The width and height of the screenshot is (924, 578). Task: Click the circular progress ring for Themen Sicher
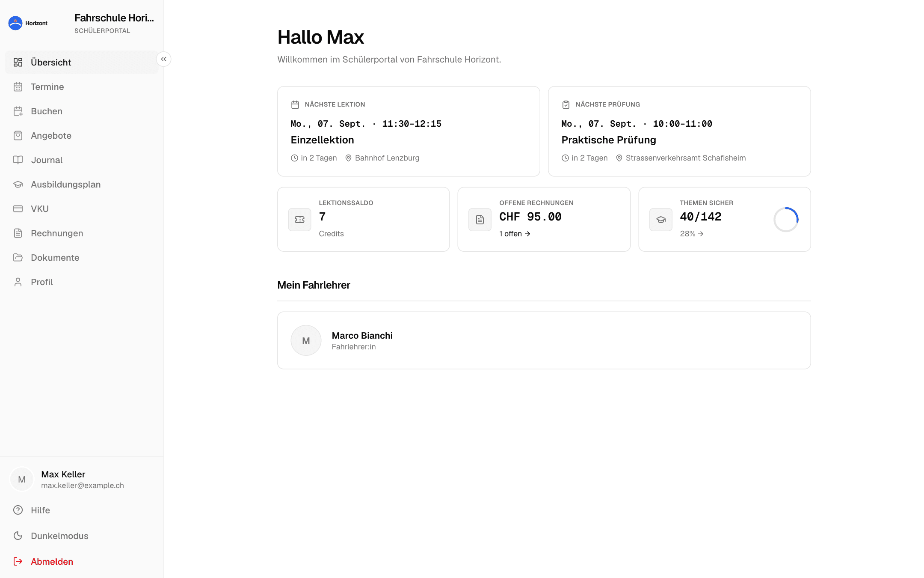[x=786, y=220]
